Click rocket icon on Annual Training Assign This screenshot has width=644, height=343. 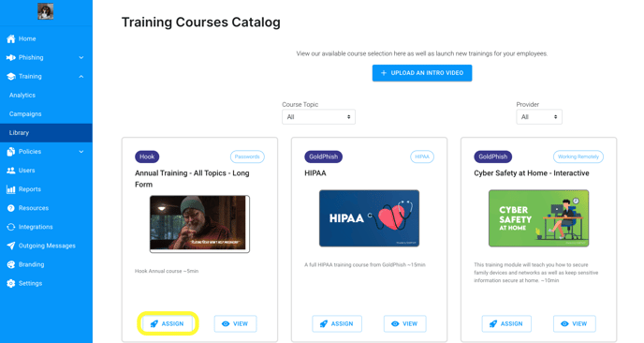[x=154, y=323]
